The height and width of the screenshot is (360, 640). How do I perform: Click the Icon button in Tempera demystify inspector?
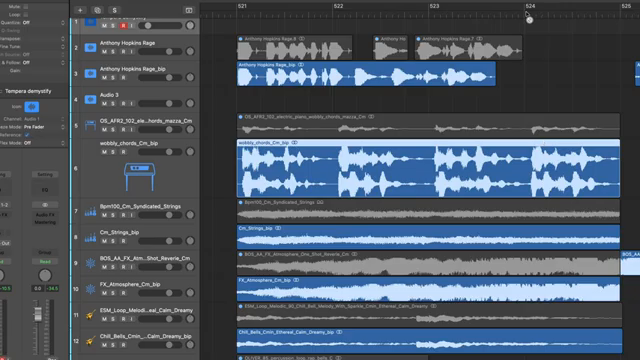31,107
